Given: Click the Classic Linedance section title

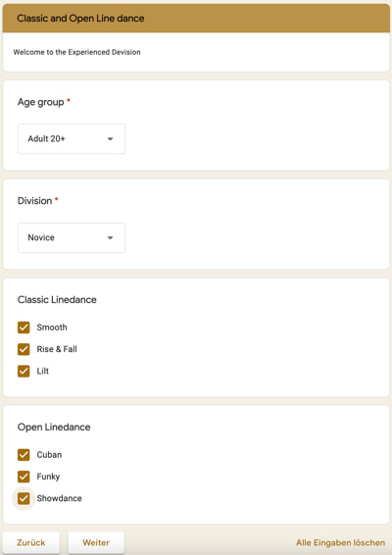Looking at the screenshot, I should coord(57,300).
